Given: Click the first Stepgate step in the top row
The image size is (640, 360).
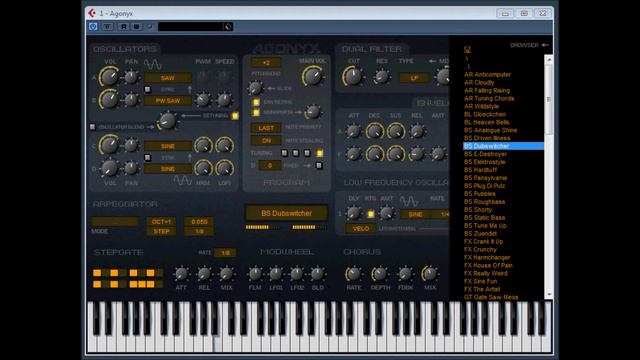Looking at the screenshot, I should tap(97, 273).
